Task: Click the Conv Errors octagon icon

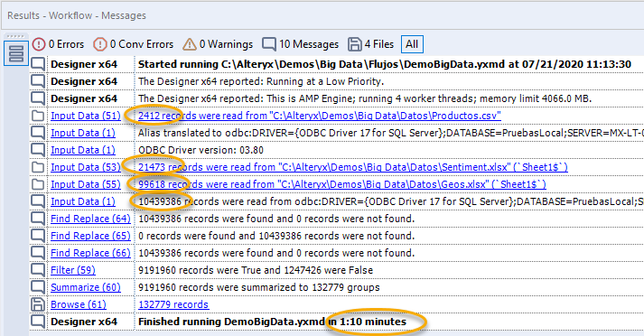Action: pos(99,44)
